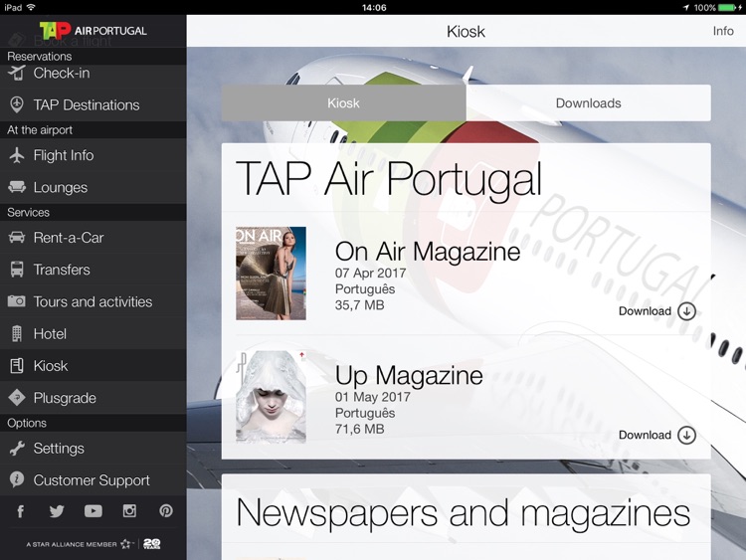Tap the TAP Air Portugal logo
746x560 pixels.
(x=93, y=31)
